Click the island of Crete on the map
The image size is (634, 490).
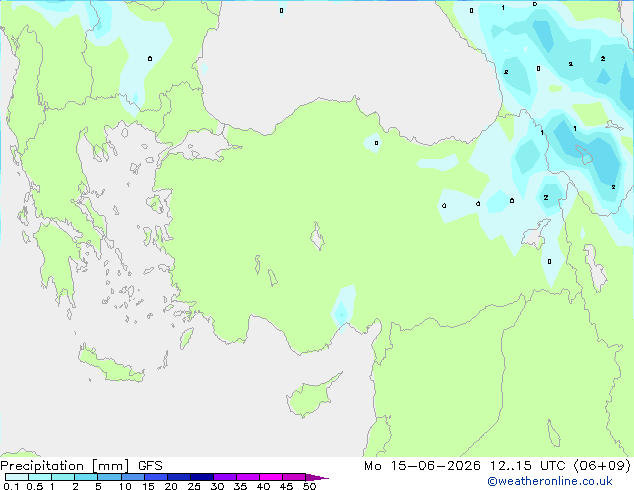[110, 365]
